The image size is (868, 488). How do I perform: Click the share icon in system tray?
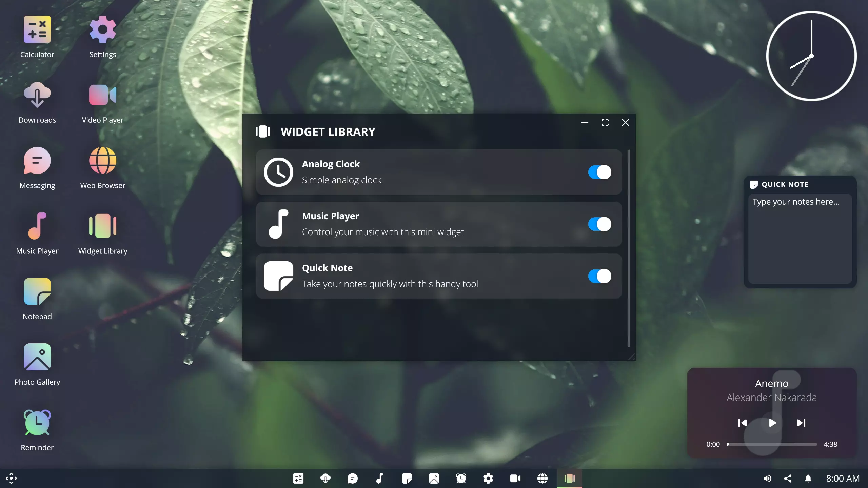(788, 479)
